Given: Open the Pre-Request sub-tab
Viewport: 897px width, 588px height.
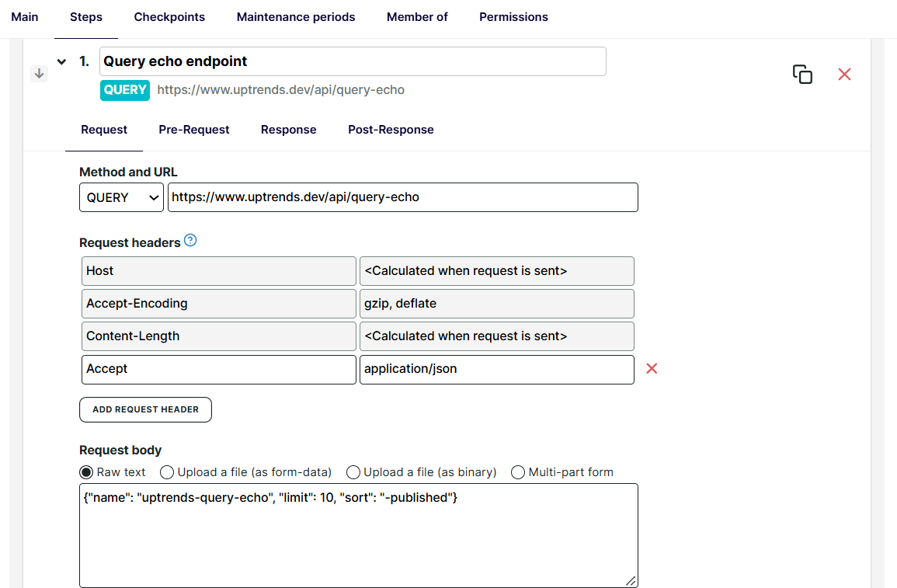Looking at the screenshot, I should pos(194,130).
